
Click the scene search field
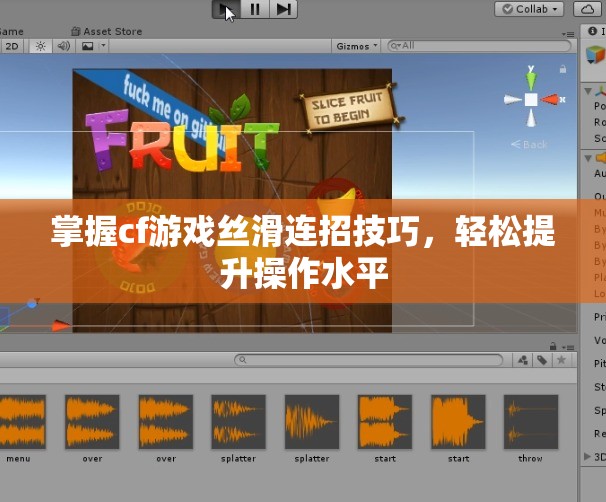click(479, 46)
